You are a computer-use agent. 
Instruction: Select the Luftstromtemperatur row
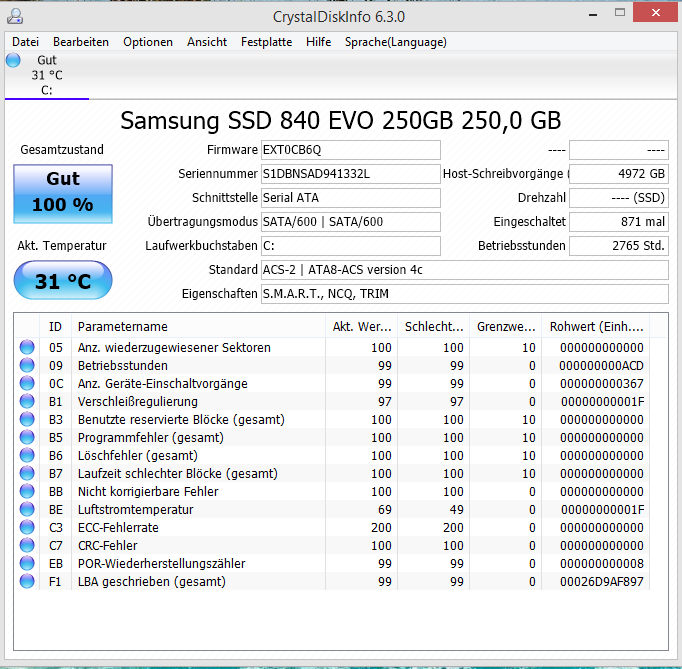(x=332, y=509)
